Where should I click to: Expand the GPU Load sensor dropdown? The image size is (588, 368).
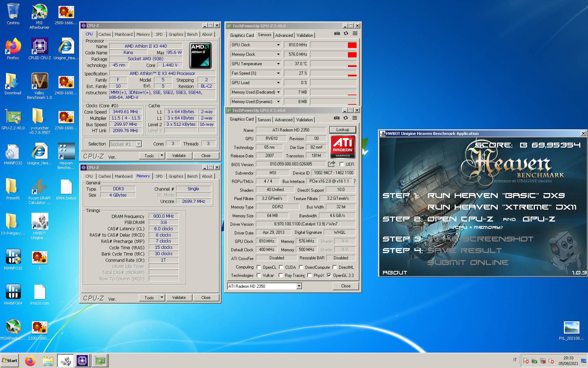(x=279, y=83)
